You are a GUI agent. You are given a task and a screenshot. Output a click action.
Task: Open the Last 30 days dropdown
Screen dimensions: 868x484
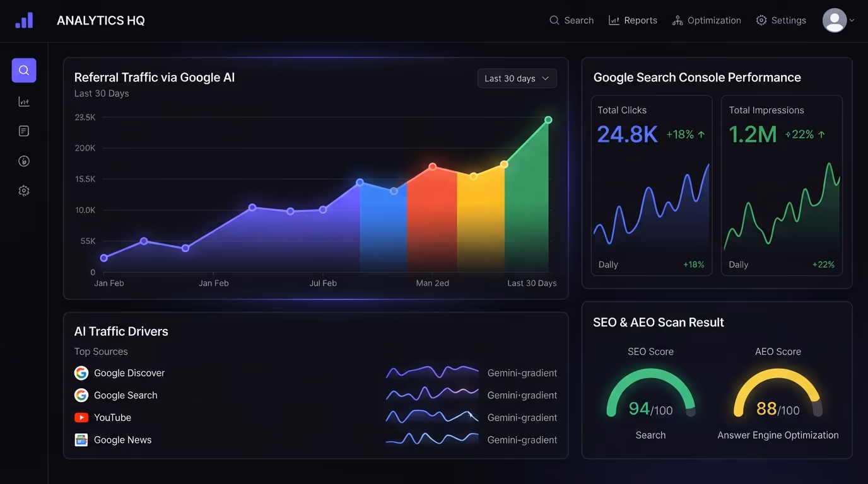pos(517,78)
